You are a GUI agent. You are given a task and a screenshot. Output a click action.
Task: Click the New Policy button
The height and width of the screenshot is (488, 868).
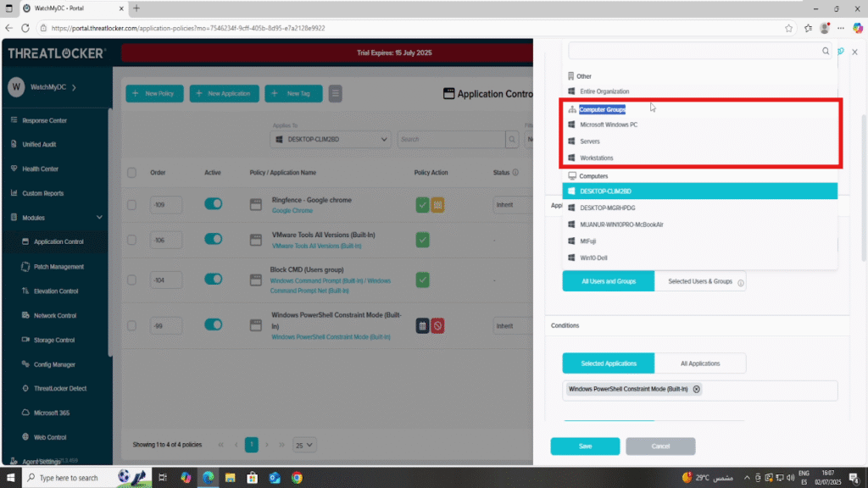154,93
